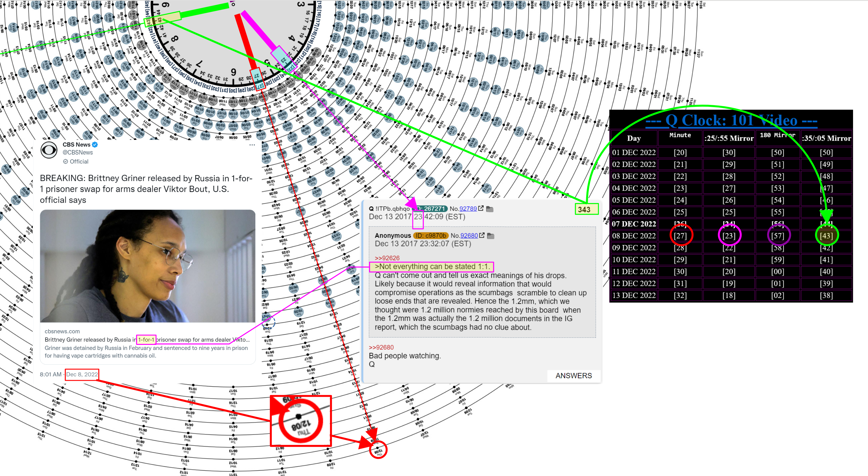This screenshot has height=476, width=868.
Task: Select the 13 DEC 2022 row label
Action: click(x=634, y=296)
